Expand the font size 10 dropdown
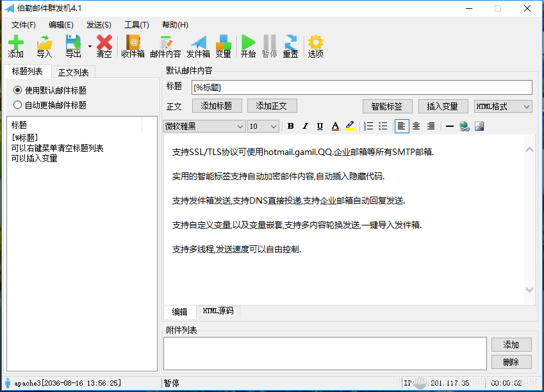Viewport: 544px width, 392px height. click(x=263, y=126)
